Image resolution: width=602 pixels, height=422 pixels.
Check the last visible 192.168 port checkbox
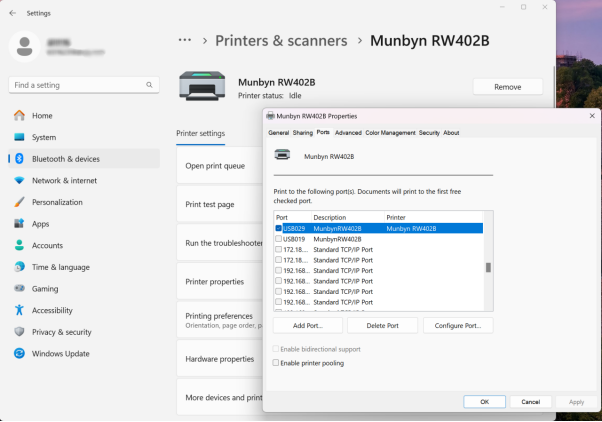tap(278, 302)
